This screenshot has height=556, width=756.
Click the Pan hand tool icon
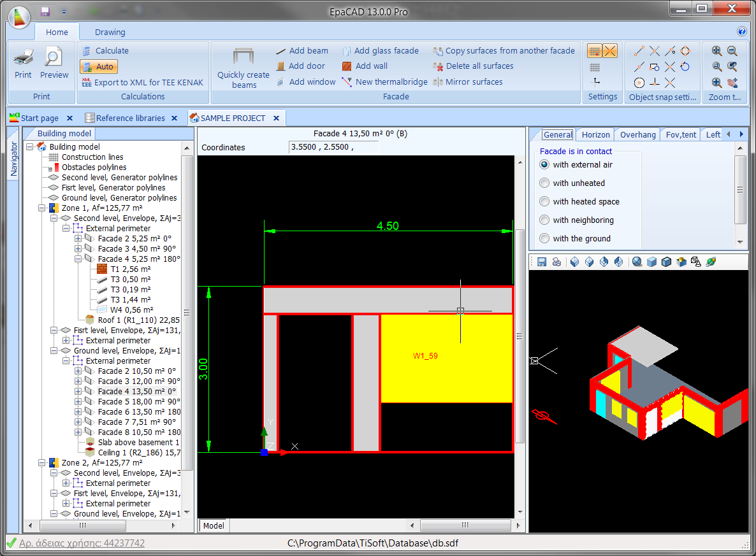(x=732, y=83)
